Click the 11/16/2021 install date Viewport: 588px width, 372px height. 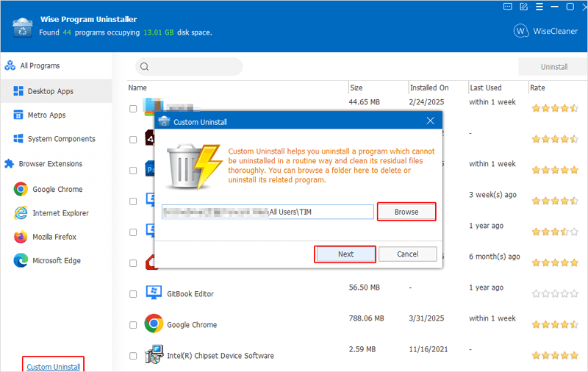point(429,349)
